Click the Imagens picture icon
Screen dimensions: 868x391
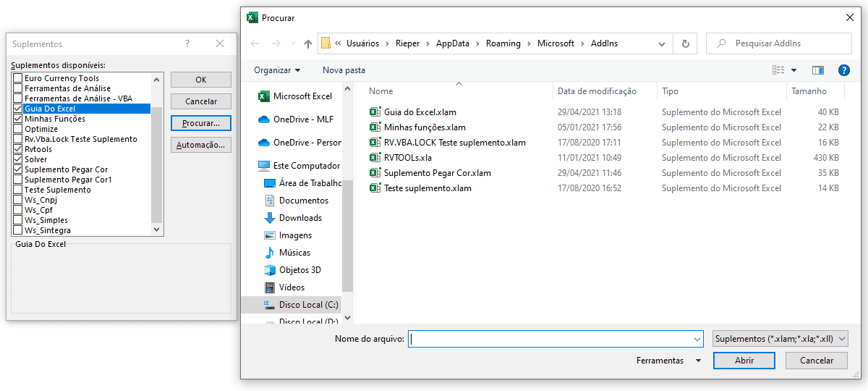(x=270, y=235)
